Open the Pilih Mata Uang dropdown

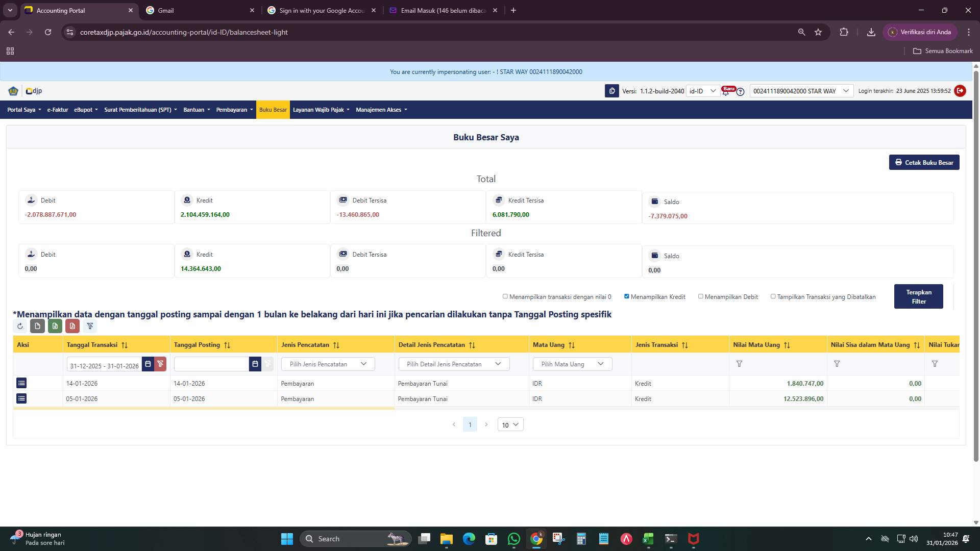tap(572, 364)
